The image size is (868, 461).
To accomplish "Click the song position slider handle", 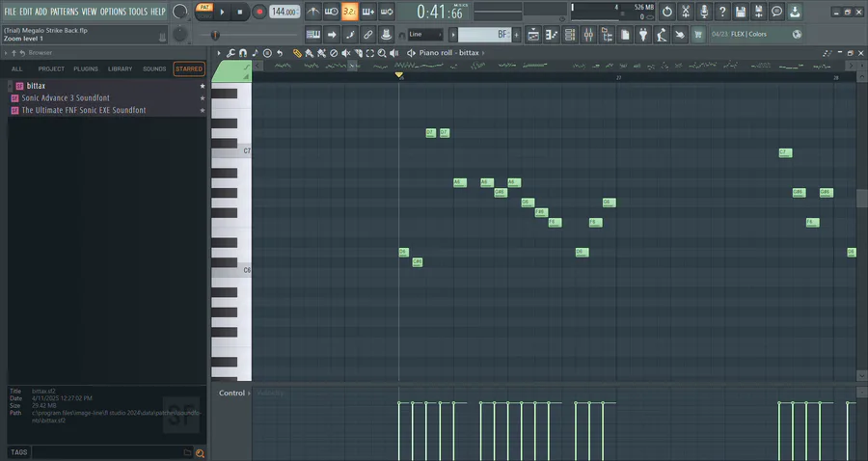I will point(215,35).
